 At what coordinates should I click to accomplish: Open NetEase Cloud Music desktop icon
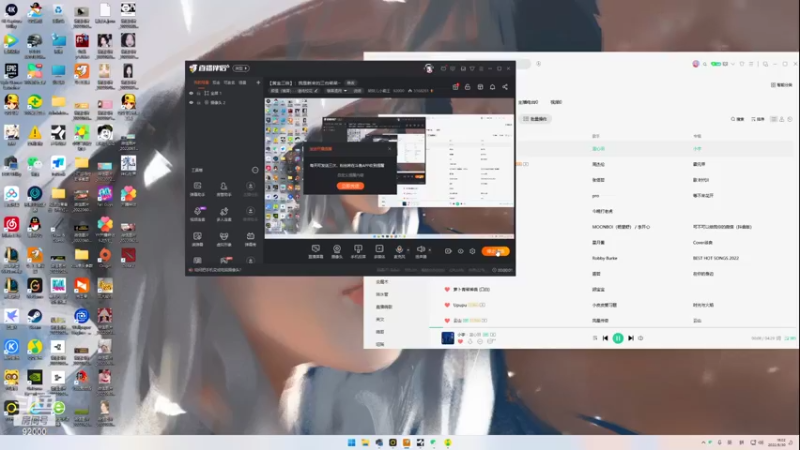(x=11, y=227)
